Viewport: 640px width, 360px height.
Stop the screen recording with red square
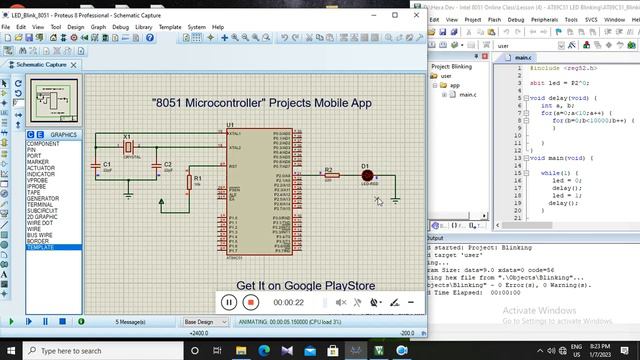coord(251,302)
